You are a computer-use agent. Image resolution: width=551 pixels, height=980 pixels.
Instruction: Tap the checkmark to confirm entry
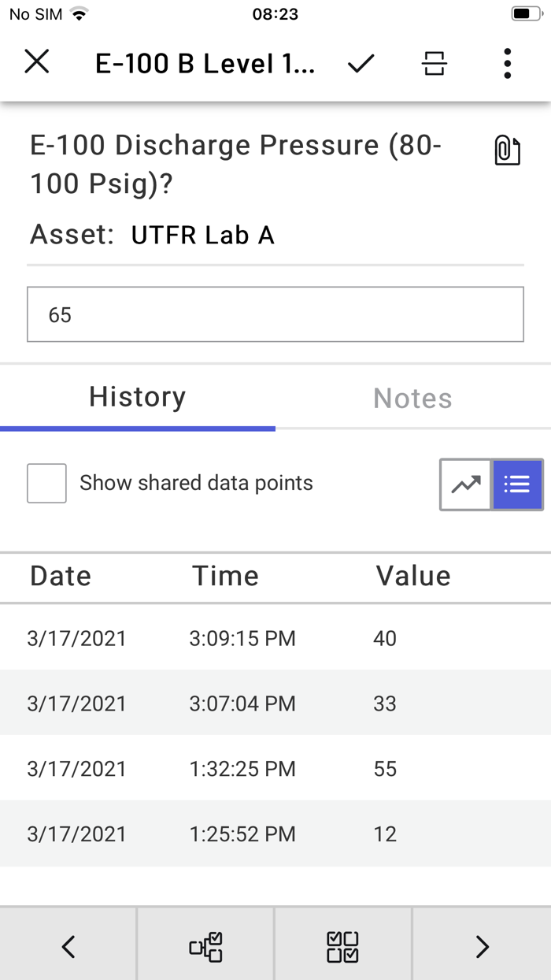361,63
